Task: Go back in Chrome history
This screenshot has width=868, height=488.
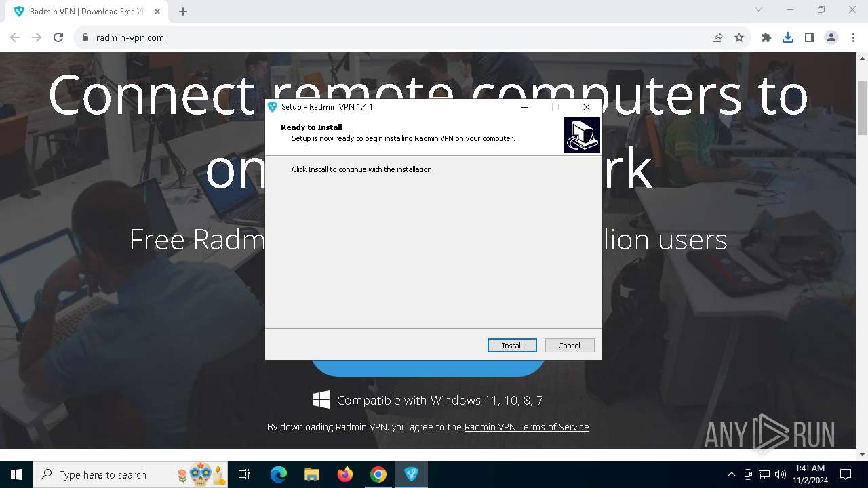Action: click(x=15, y=37)
